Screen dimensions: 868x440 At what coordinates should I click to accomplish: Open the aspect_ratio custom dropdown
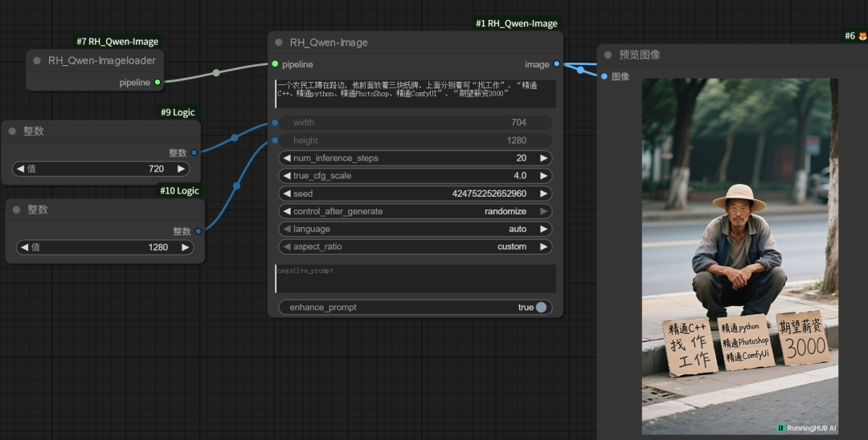[416, 246]
